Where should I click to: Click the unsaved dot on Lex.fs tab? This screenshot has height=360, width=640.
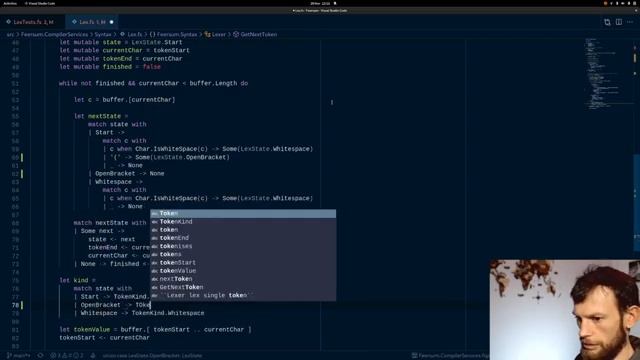click(111, 22)
